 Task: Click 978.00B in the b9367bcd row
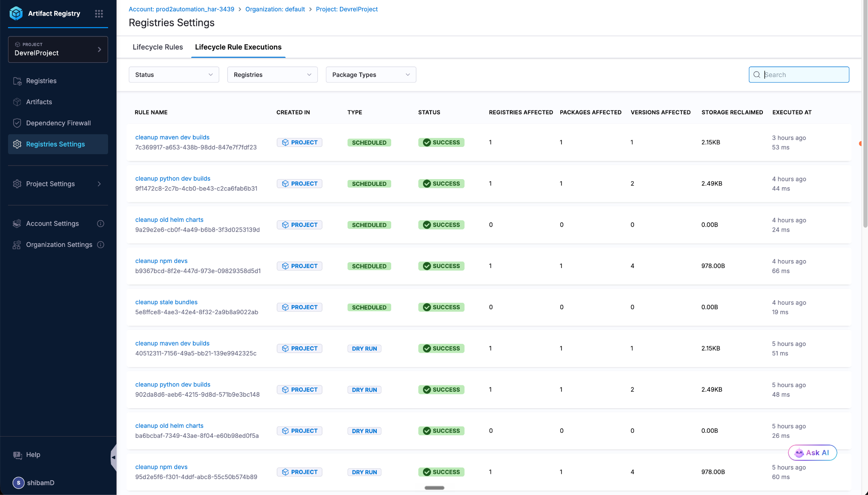(713, 266)
